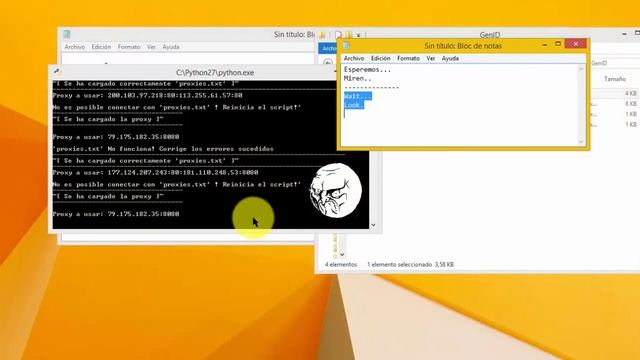Click the highlighted 'Look.' text in Notepad
Screen dimensions: 640x360
(x=353, y=105)
